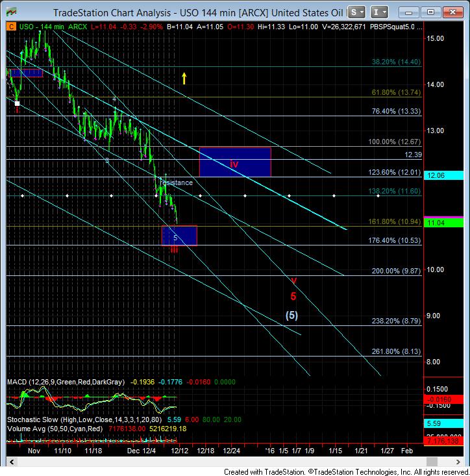470x476 pixels.
Task: Click the 261.80% (8.13) Fibonacci label
Action: 396,351
